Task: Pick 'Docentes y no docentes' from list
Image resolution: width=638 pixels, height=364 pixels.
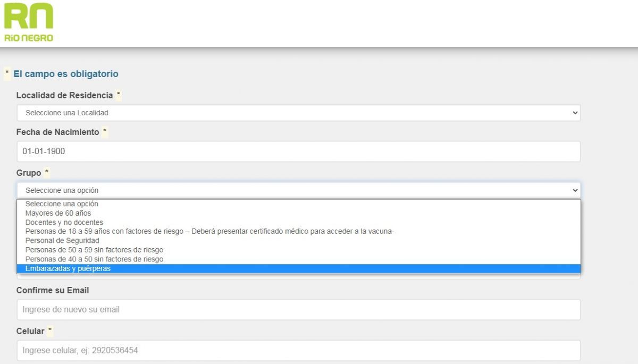Action: click(64, 222)
